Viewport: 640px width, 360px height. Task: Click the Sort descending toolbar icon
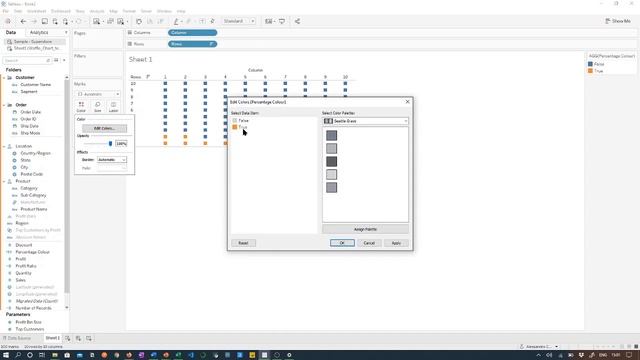(x=160, y=21)
